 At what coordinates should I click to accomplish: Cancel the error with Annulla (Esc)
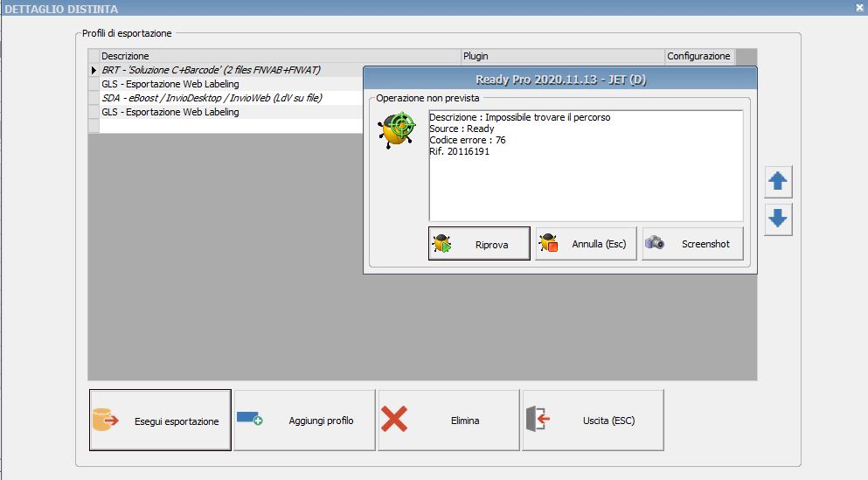(x=586, y=244)
